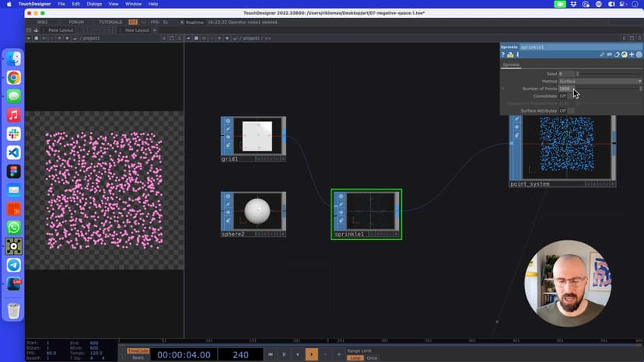Select the Sprinkle parameter page tab
This screenshot has height=362, width=644.
(x=511, y=64)
